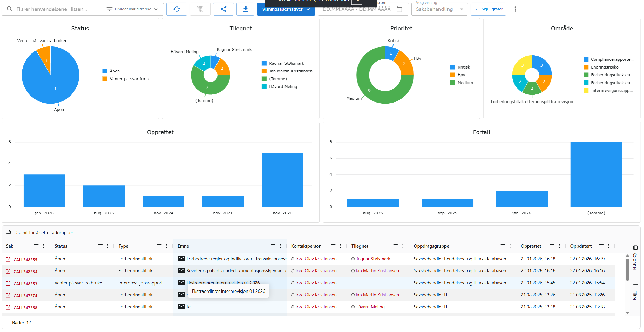The image size is (644, 332).
Task: Open the Visningsalternativer dropdown
Action: [x=286, y=9]
